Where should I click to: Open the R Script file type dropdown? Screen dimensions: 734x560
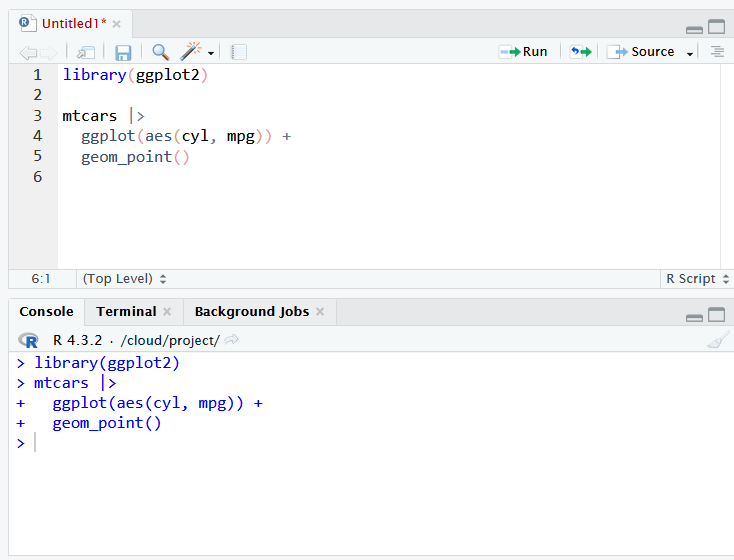click(x=697, y=279)
